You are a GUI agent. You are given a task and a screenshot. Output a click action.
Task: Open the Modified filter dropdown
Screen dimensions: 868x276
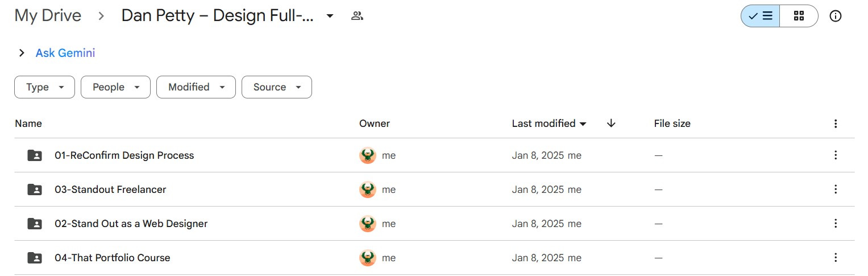pyautogui.click(x=196, y=87)
